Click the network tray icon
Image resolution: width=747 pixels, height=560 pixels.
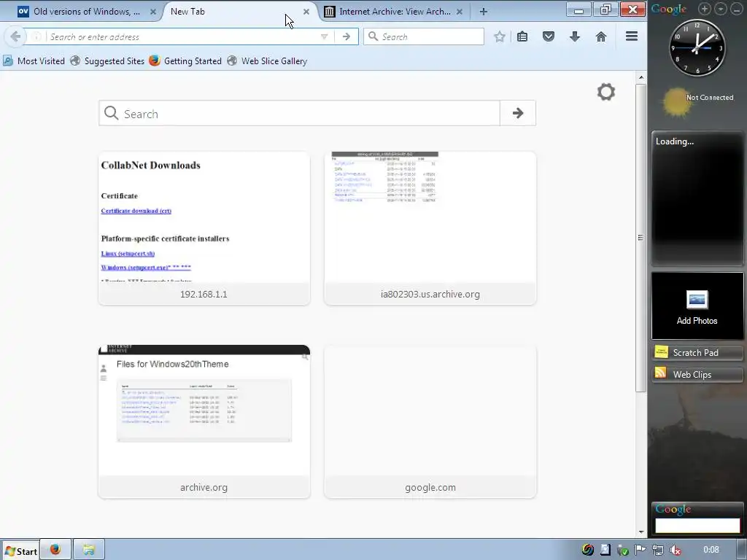point(657,550)
